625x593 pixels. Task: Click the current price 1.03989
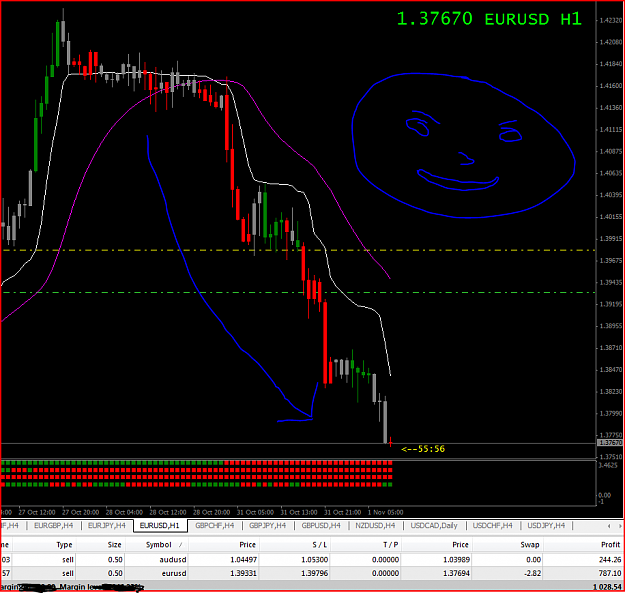(456, 560)
